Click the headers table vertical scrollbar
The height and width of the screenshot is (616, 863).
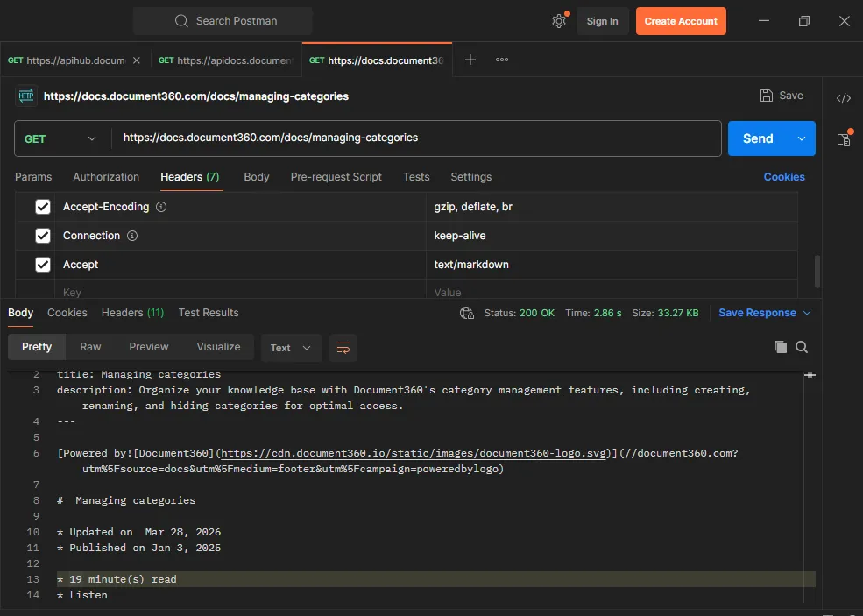pos(817,271)
